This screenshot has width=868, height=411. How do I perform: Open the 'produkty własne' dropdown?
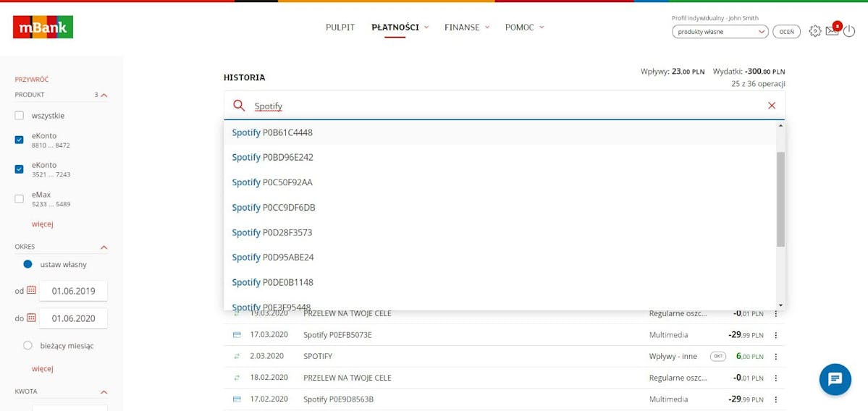(720, 32)
